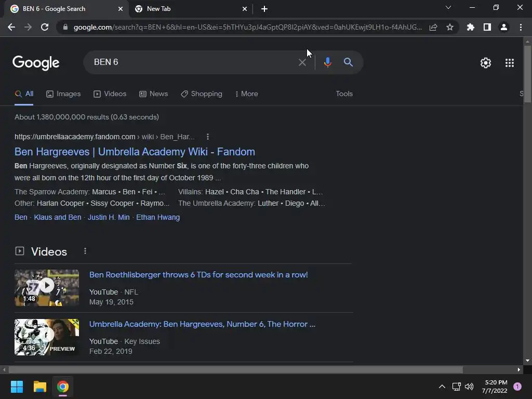Open search Tools options

click(344, 94)
